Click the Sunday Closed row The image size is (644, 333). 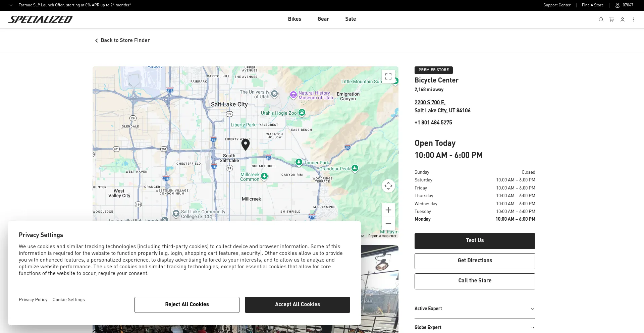click(x=475, y=172)
